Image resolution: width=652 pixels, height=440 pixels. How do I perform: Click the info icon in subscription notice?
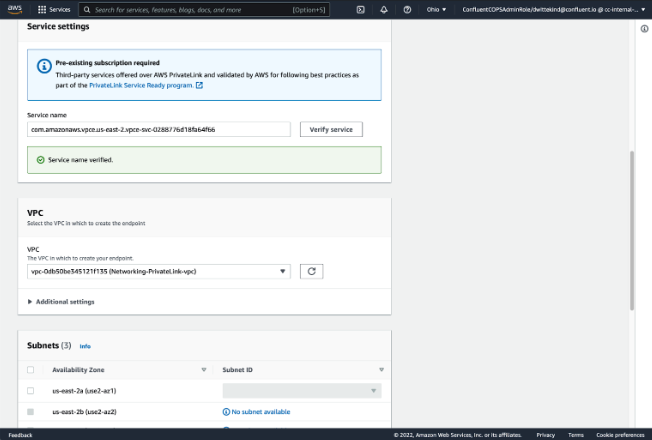click(44, 66)
